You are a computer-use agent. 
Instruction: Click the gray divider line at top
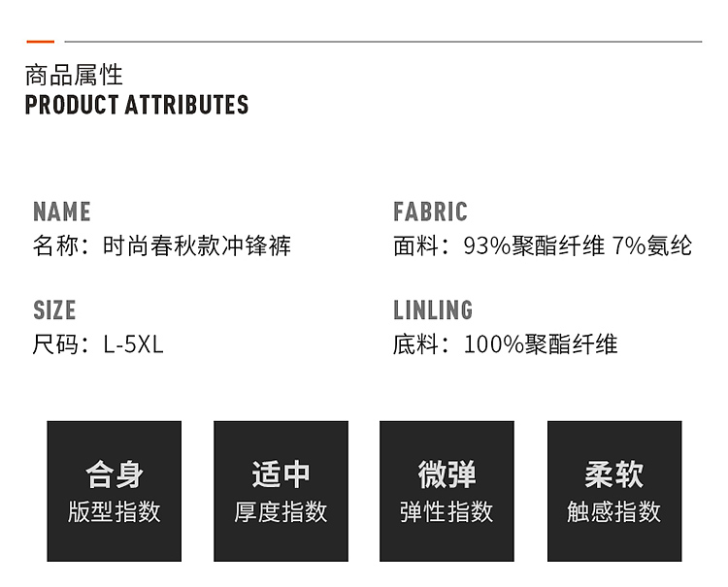point(379,42)
